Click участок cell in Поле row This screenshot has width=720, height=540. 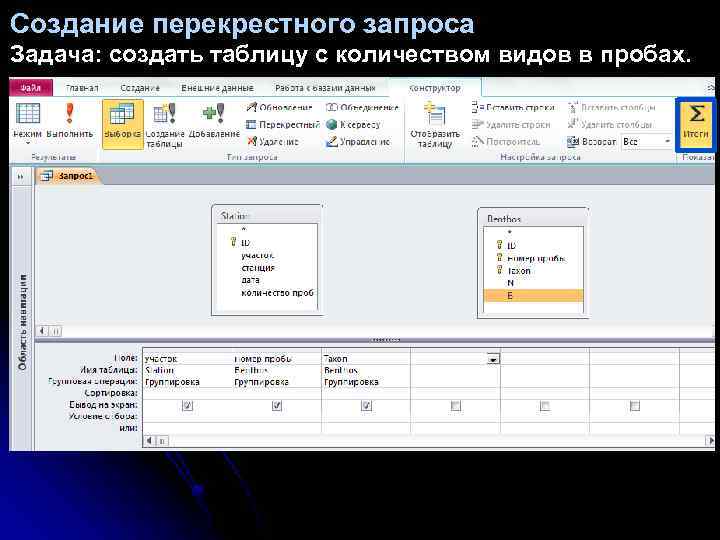(x=187, y=359)
